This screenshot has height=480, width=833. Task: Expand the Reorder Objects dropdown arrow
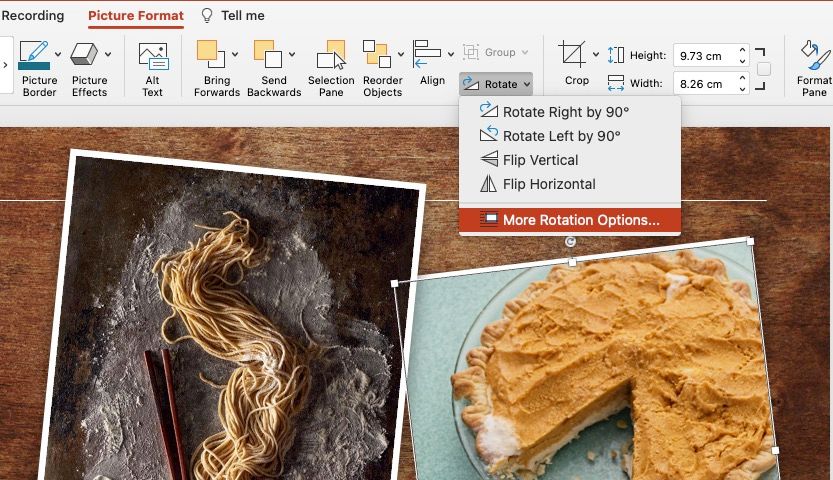(401, 54)
